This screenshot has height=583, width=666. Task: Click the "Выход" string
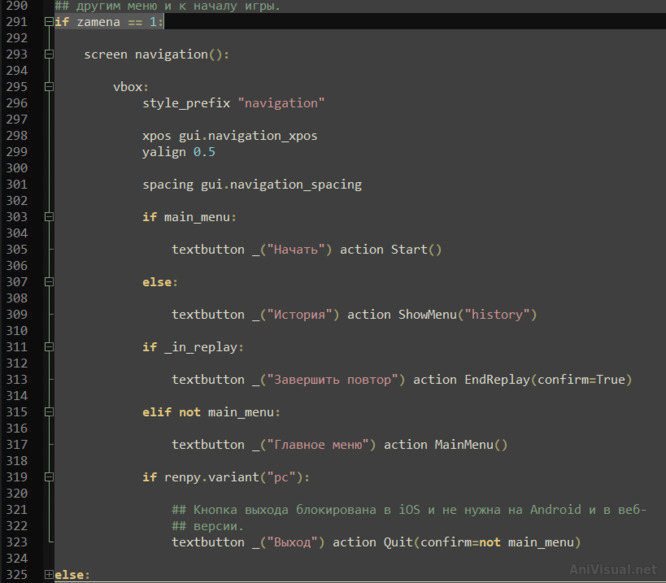(292, 542)
